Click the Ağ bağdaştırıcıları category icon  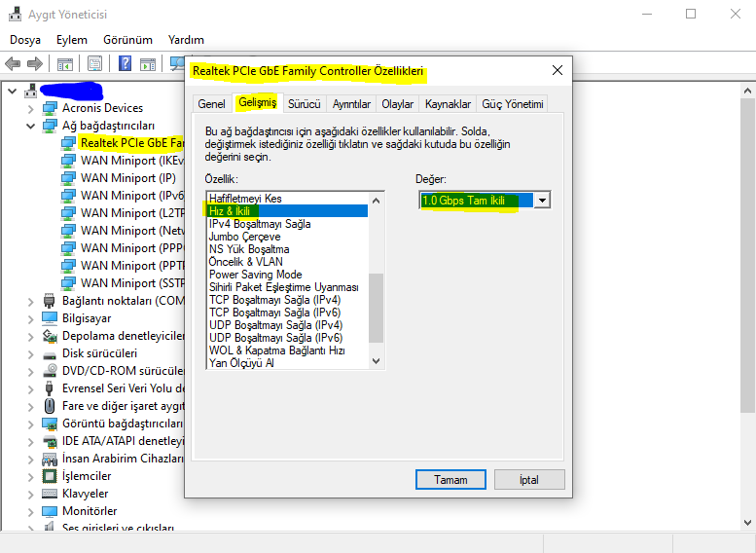tap(50, 126)
